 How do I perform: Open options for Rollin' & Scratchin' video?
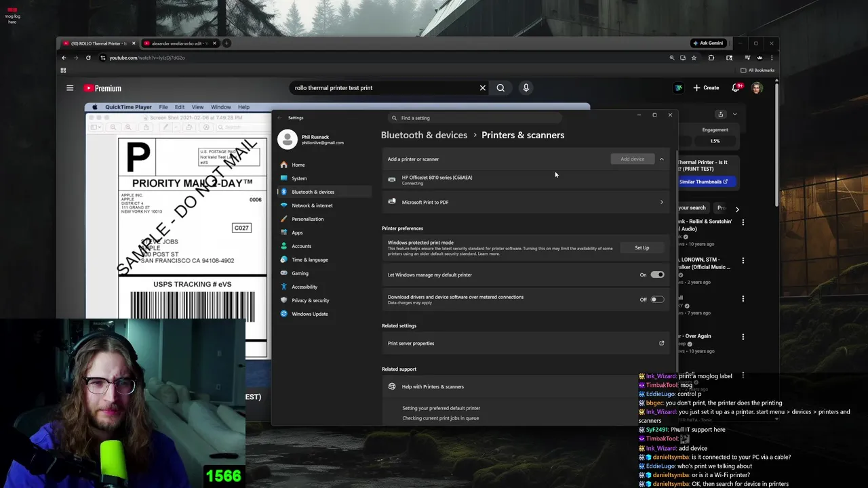743,222
